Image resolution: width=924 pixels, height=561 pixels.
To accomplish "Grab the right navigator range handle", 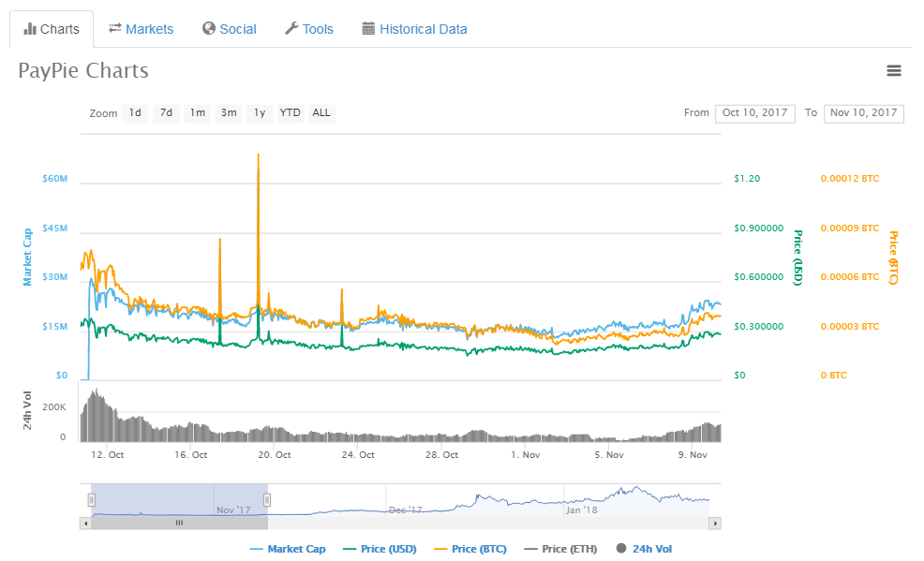I will 267,500.
